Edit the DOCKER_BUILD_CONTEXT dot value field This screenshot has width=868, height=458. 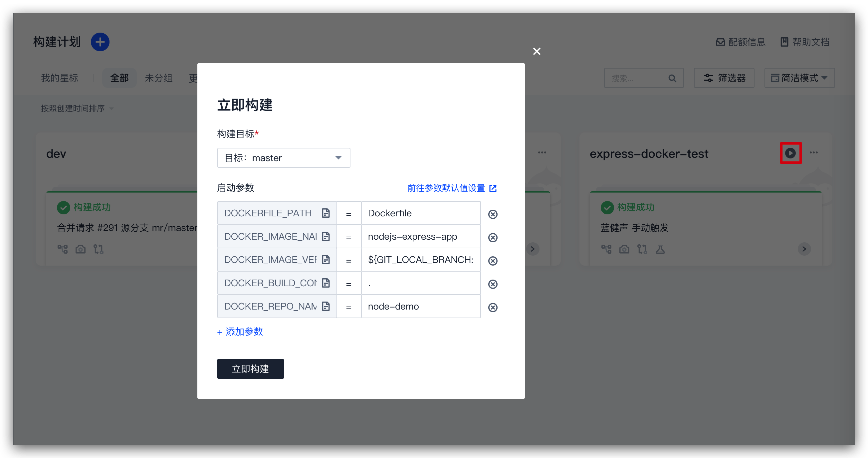tap(421, 283)
